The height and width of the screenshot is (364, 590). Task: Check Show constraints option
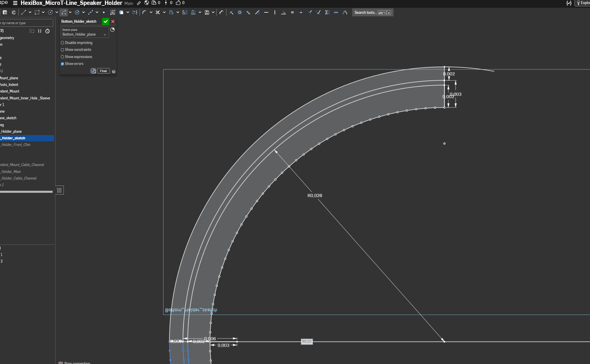click(62, 50)
